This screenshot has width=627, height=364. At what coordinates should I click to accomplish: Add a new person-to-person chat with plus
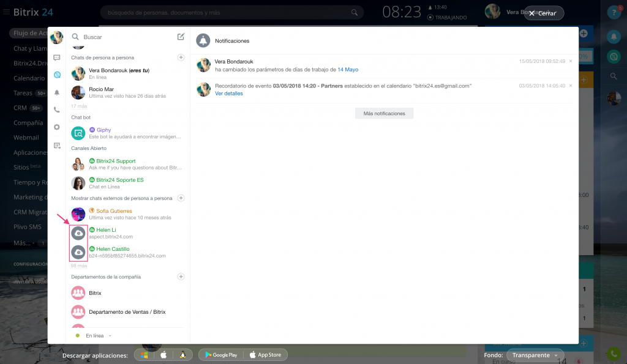click(181, 58)
